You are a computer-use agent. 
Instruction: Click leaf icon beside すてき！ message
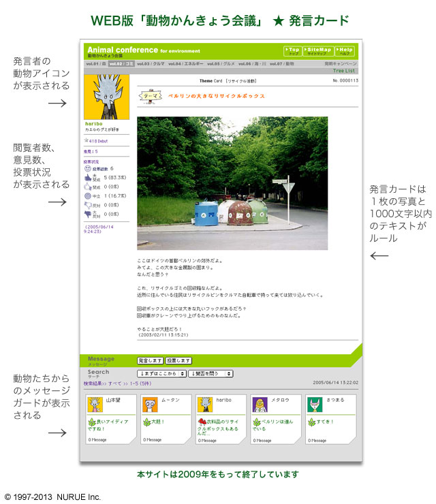311,422
